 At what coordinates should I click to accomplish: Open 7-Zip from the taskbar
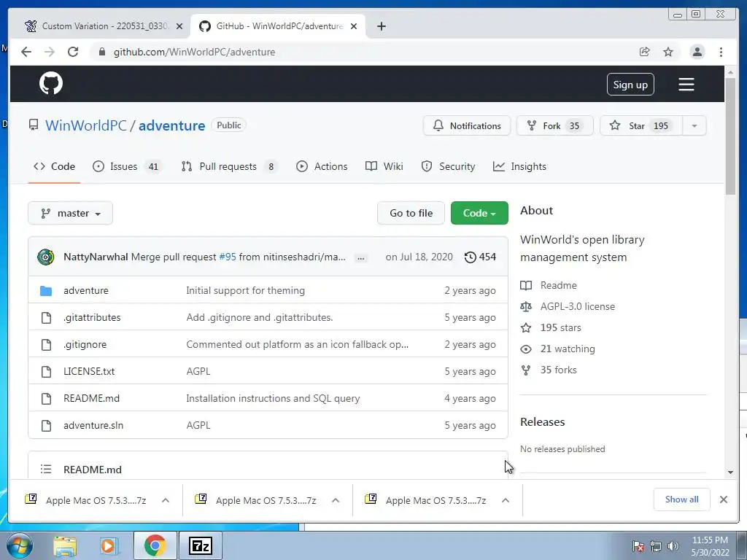[x=200, y=545]
